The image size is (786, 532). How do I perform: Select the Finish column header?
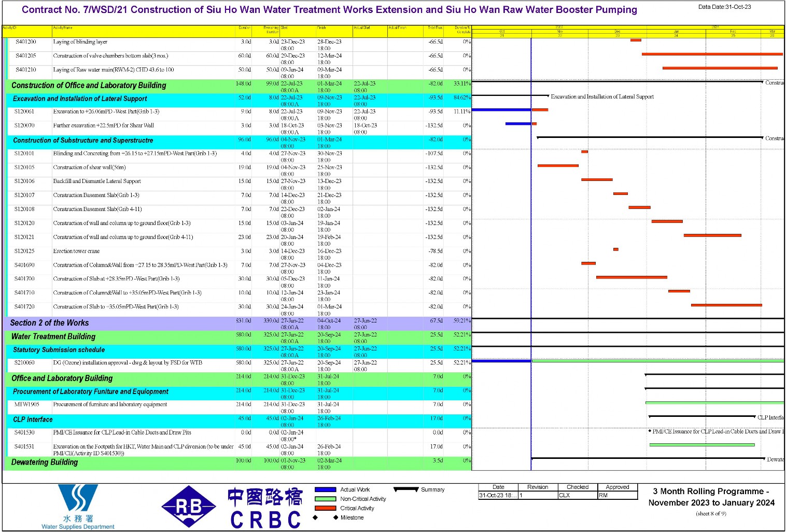[x=334, y=31]
